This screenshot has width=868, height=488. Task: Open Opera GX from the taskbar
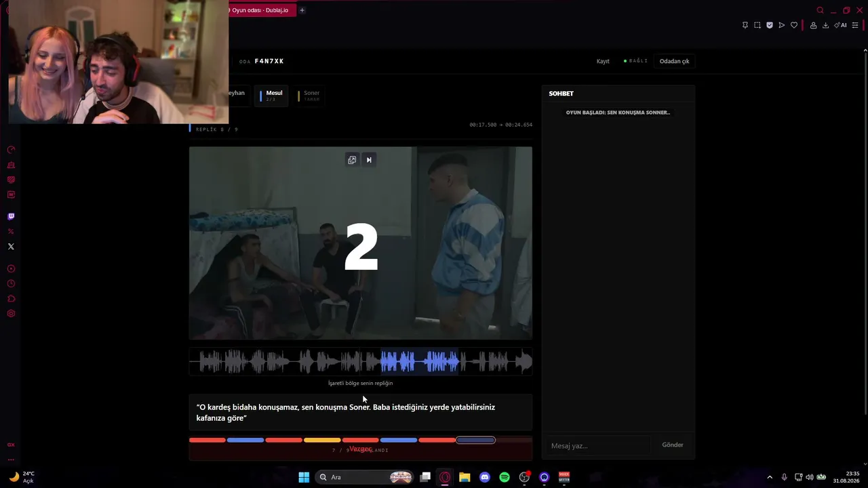point(445,477)
